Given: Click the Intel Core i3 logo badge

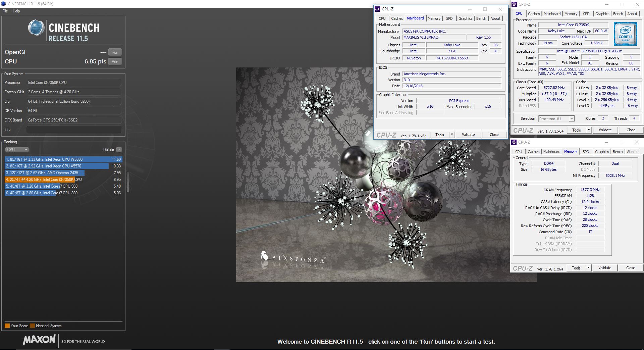Looking at the screenshot, I should coord(625,34).
